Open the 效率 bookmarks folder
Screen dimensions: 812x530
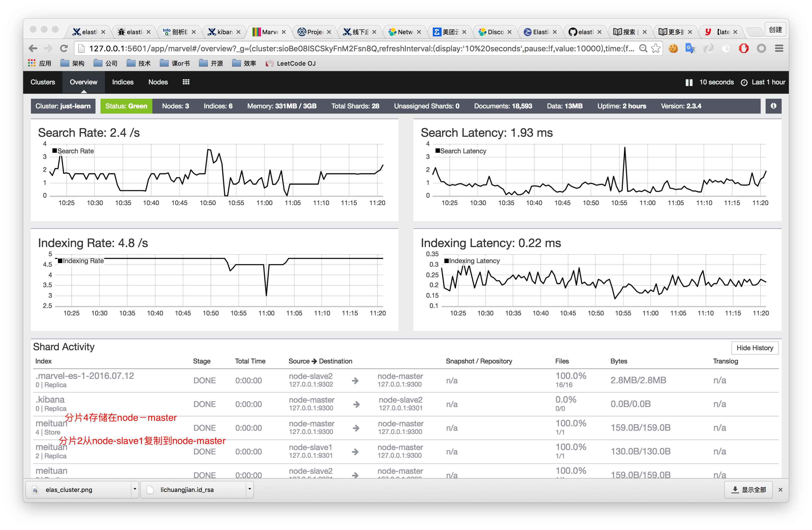[244, 63]
